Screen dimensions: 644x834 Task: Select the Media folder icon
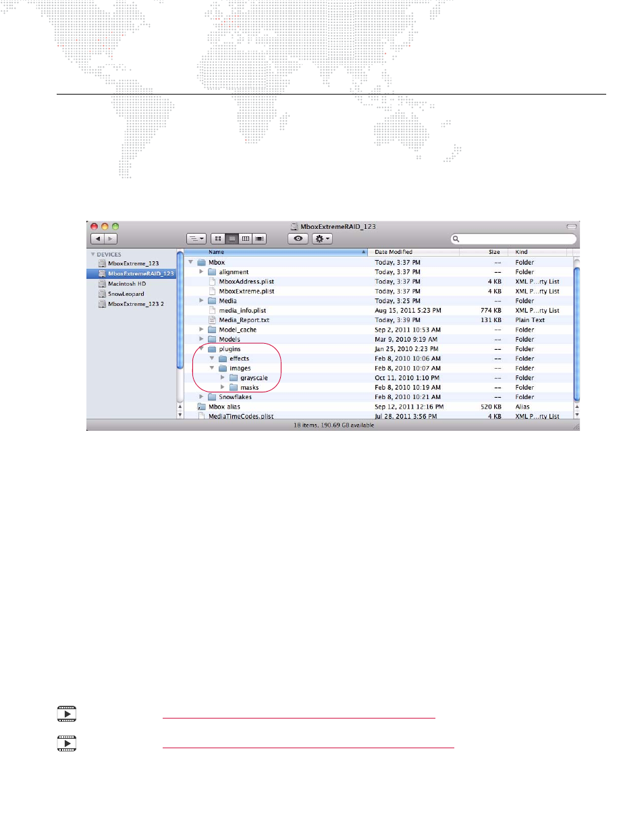(212, 301)
